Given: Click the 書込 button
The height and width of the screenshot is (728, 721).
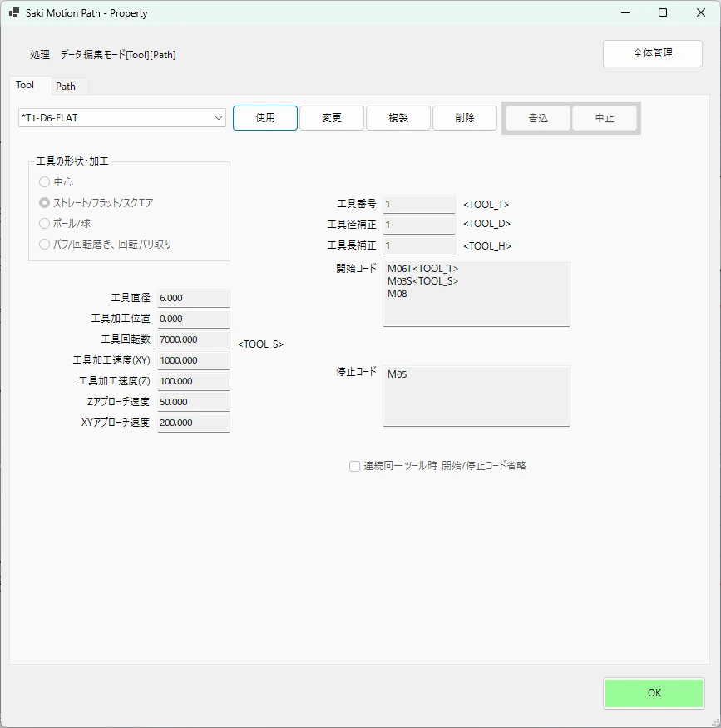Looking at the screenshot, I should coord(538,118).
